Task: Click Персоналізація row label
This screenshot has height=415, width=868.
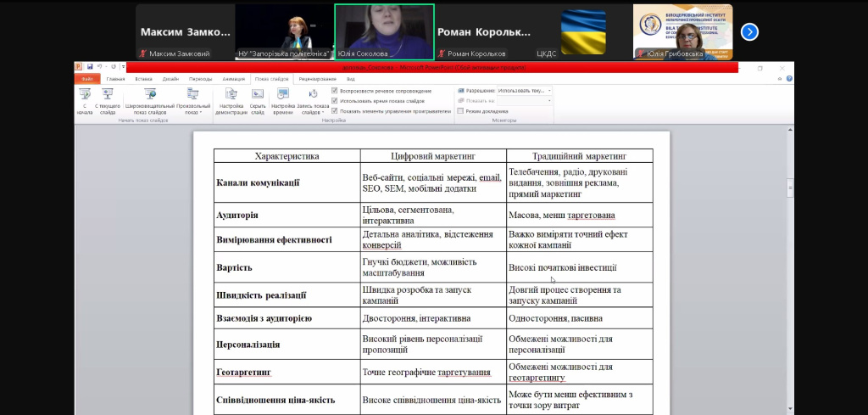Action: (x=248, y=344)
